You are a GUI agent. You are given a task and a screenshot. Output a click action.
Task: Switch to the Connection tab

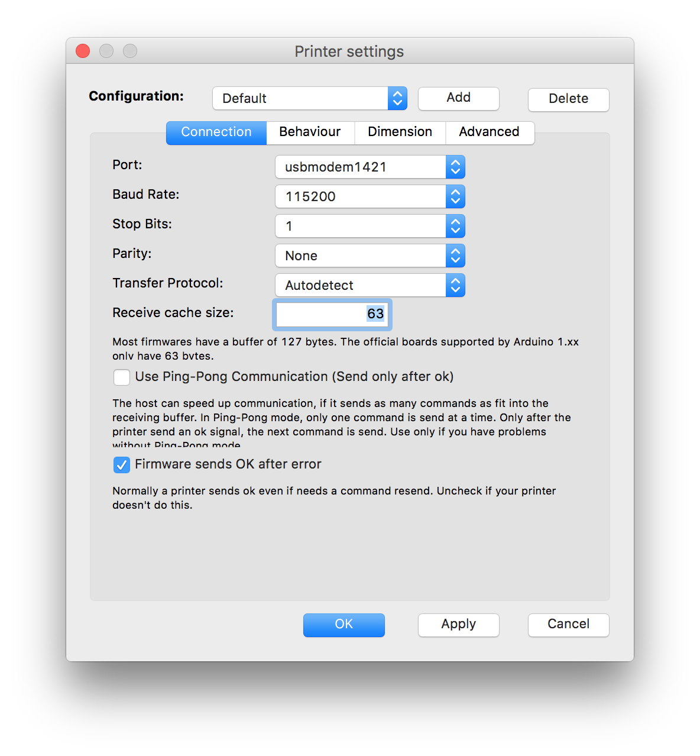[216, 132]
